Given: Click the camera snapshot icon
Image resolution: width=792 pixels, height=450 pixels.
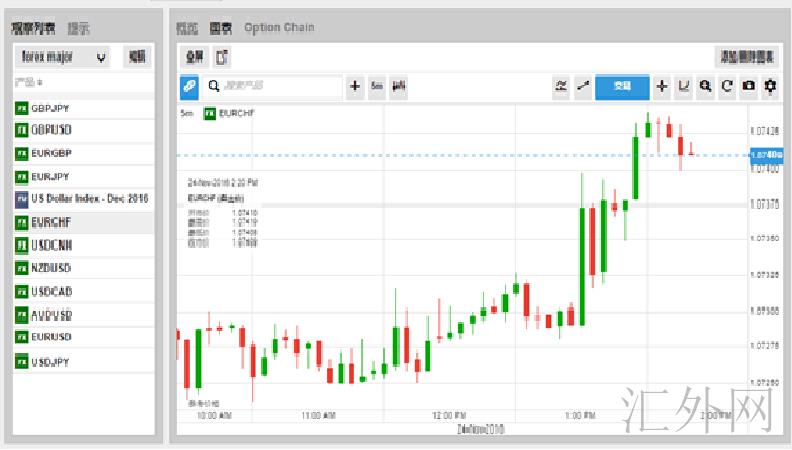Looking at the screenshot, I should tap(749, 86).
